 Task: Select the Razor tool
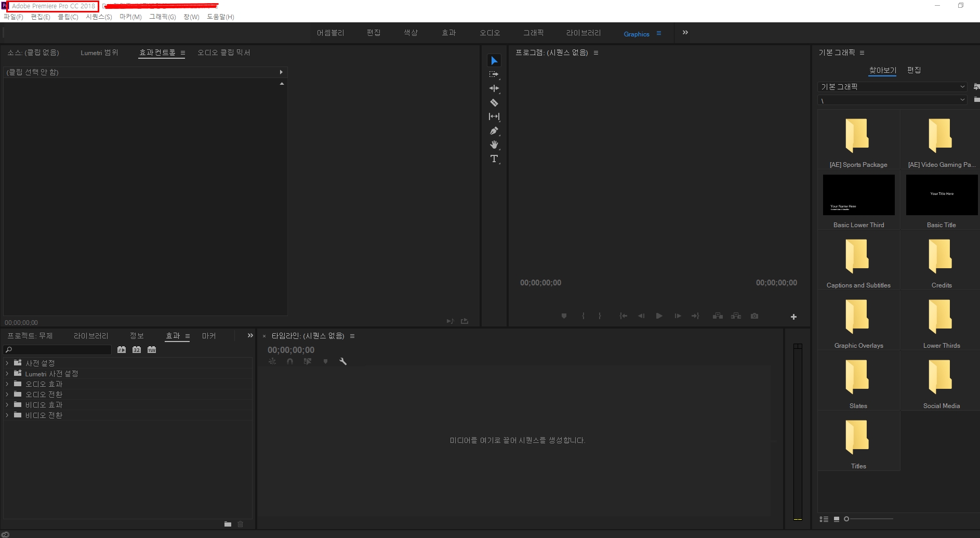[x=494, y=103]
